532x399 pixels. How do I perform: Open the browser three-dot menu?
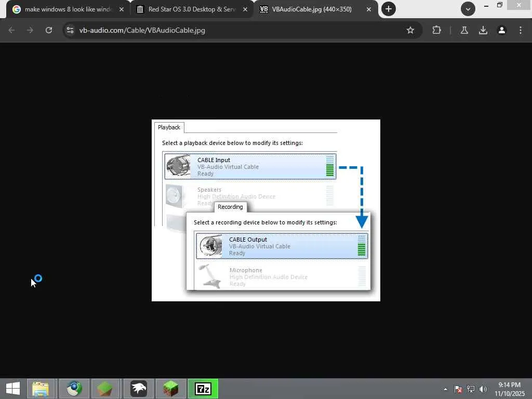click(x=521, y=30)
